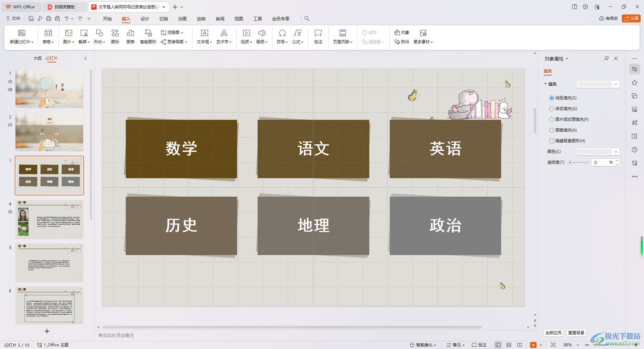Start slideshow from status bar play button
This screenshot has height=349, width=644.
[533, 345]
